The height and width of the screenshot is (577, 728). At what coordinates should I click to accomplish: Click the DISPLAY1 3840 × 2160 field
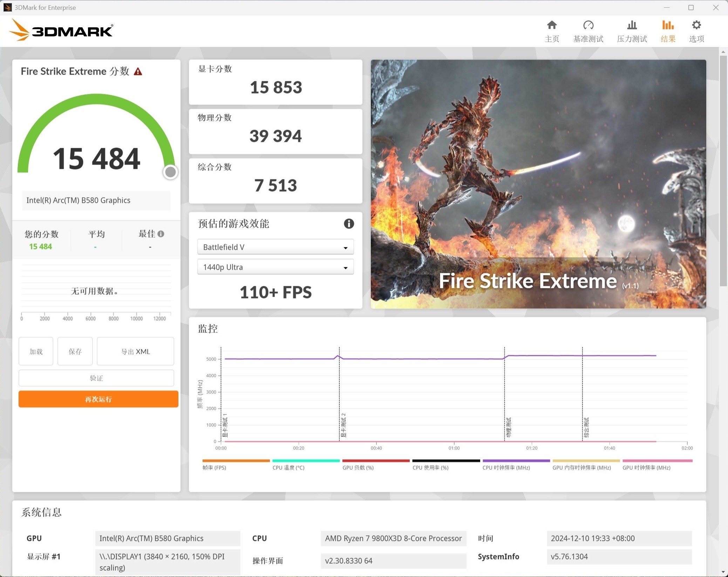pyautogui.click(x=168, y=562)
